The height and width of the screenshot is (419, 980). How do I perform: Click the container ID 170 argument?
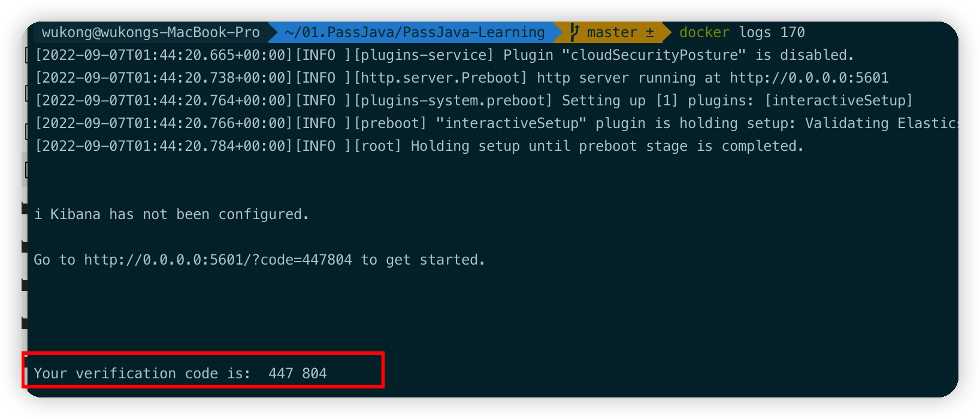[x=793, y=32]
